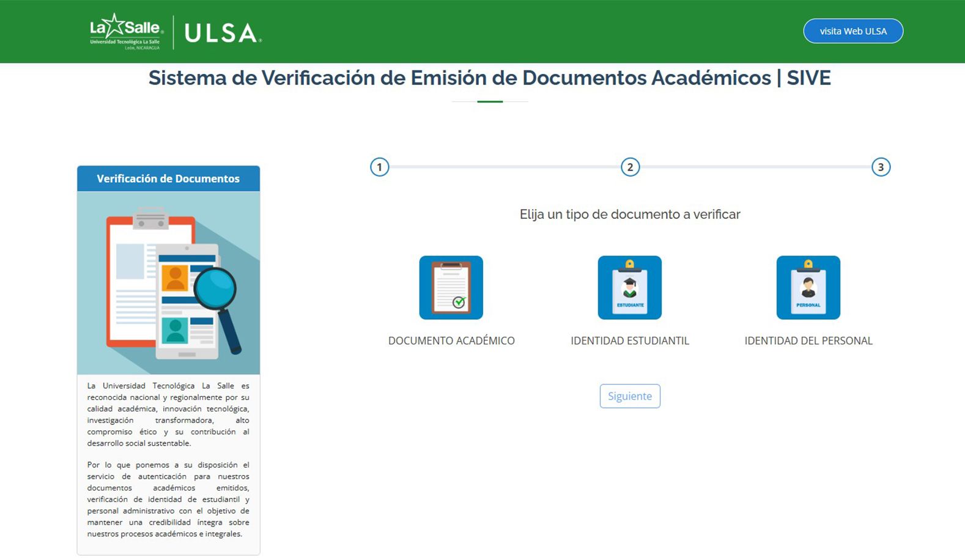
Task: Click the IDENTIDAD ESTUDIANTIL text label
Action: click(x=629, y=341)
